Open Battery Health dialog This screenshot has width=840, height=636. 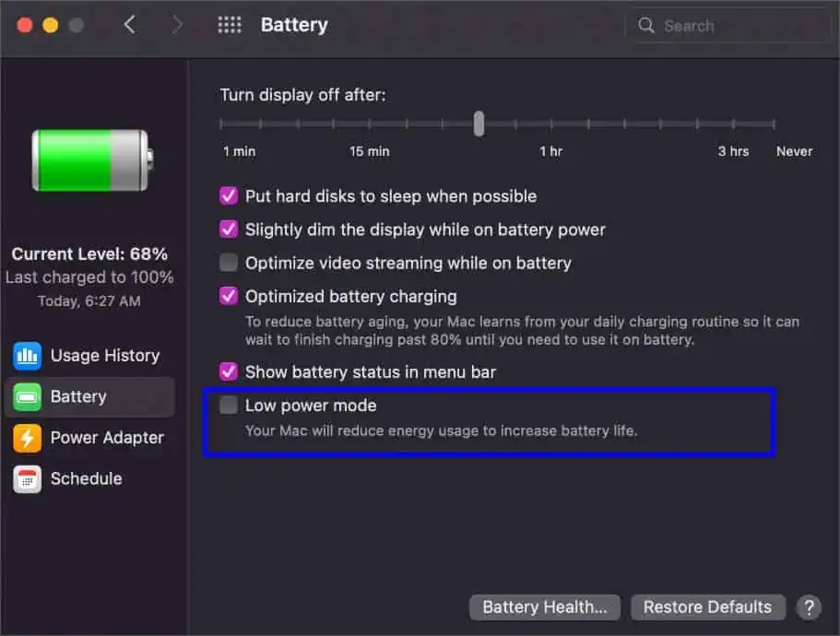coord(544,607)
